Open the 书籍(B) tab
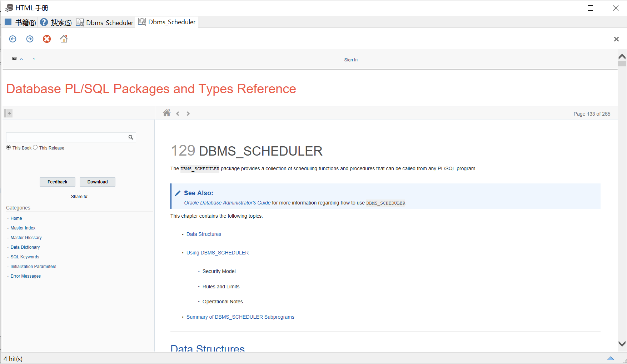 [x=20, y=22]
